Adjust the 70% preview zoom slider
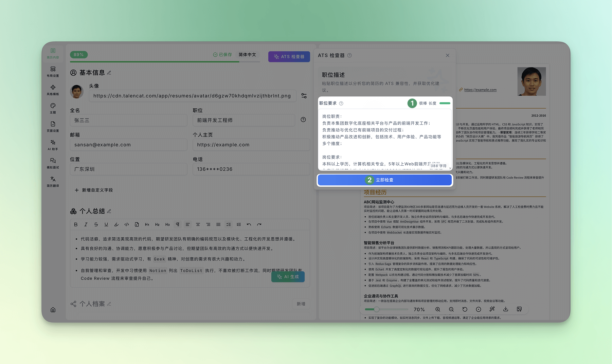The image size is (612, 364). pos(377,309)
